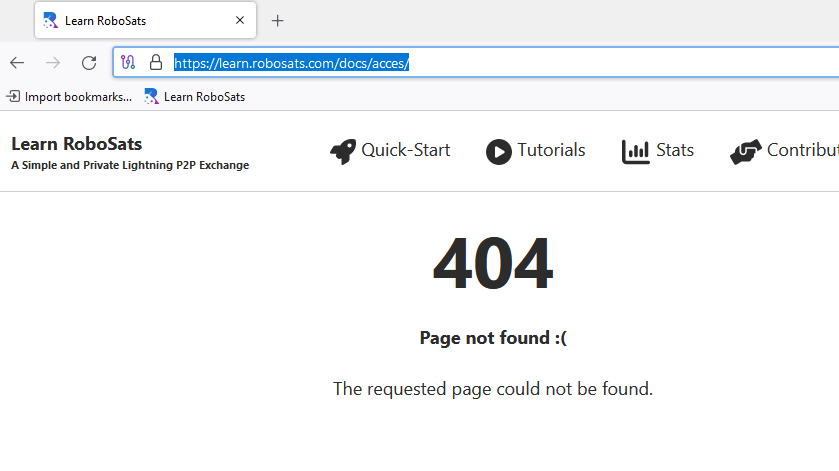Click the site subtitle 'A Simple and Private Lightning P2P Exchange'
Screen dimensions: 839x471
[130, 165]
